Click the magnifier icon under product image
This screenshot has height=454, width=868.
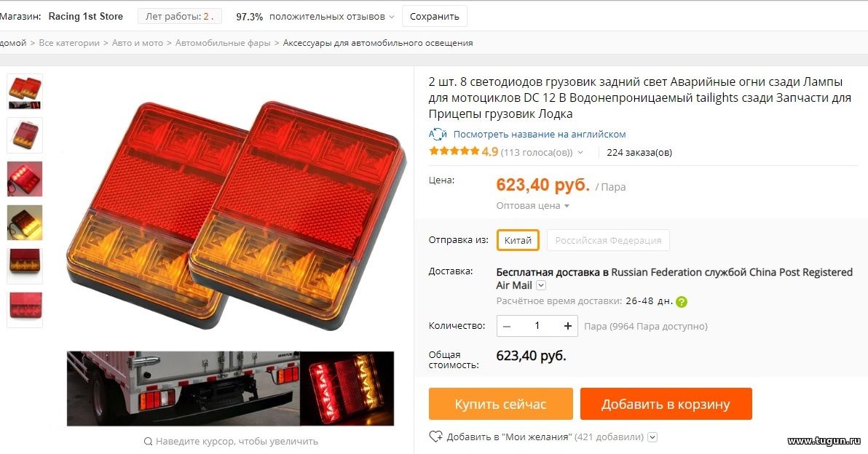[148, 442]
